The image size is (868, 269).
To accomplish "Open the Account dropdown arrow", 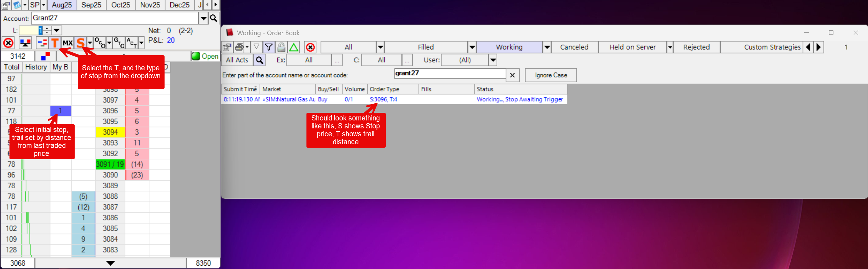I will [x=203, y=18].
